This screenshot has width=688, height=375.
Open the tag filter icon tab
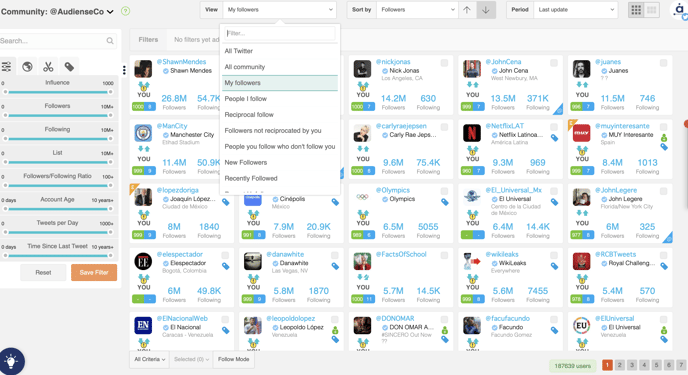69,67
